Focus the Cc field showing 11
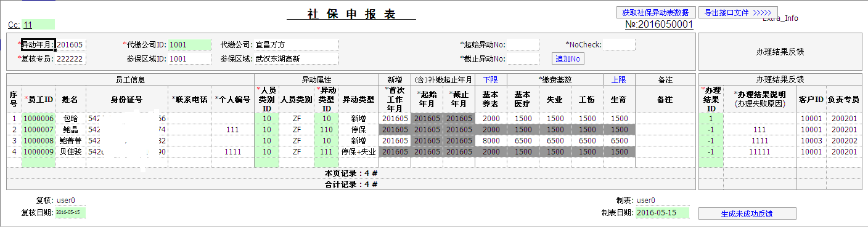 39,25
